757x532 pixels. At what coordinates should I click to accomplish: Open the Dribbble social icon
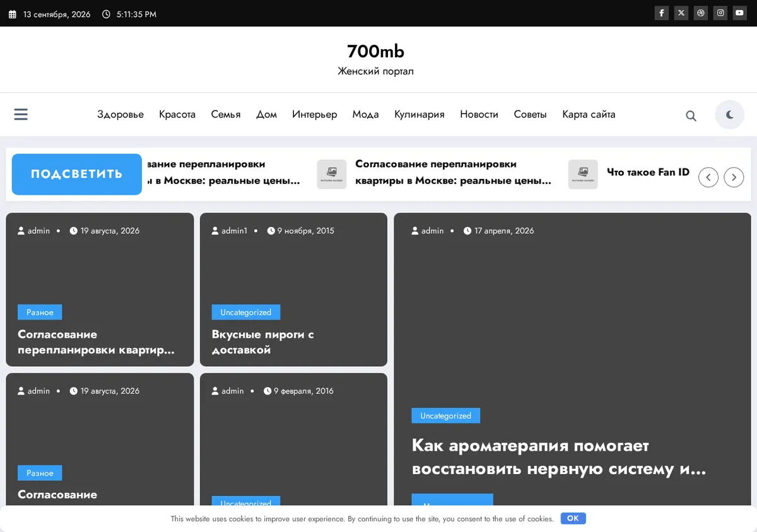coord(700,13)
